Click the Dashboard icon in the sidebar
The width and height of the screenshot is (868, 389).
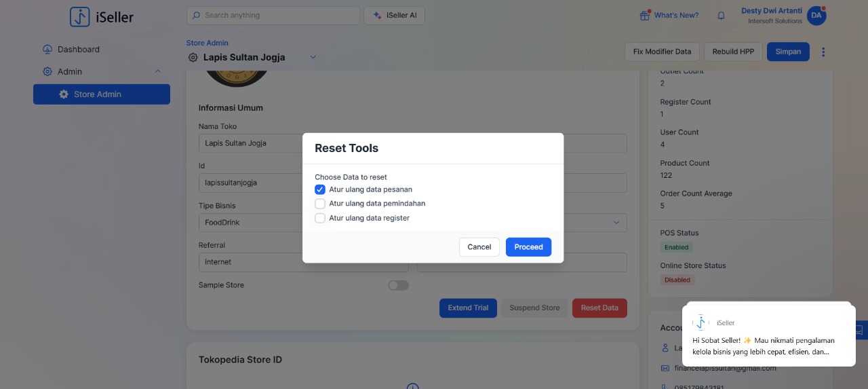(47, 50)
